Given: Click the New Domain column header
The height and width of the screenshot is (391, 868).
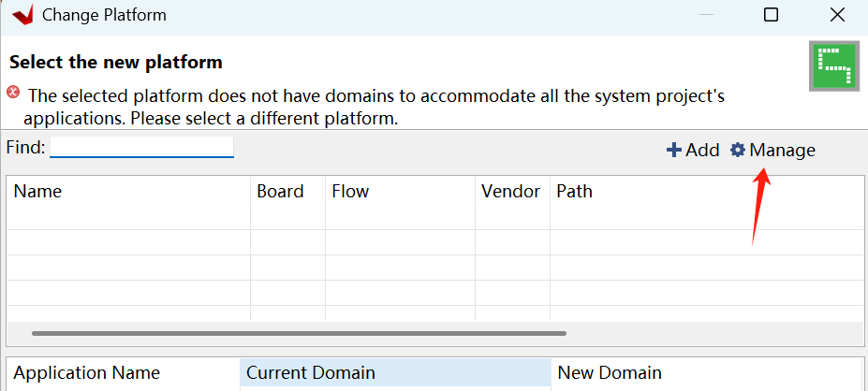Looking at the screenshot, I should coord(708,373).
